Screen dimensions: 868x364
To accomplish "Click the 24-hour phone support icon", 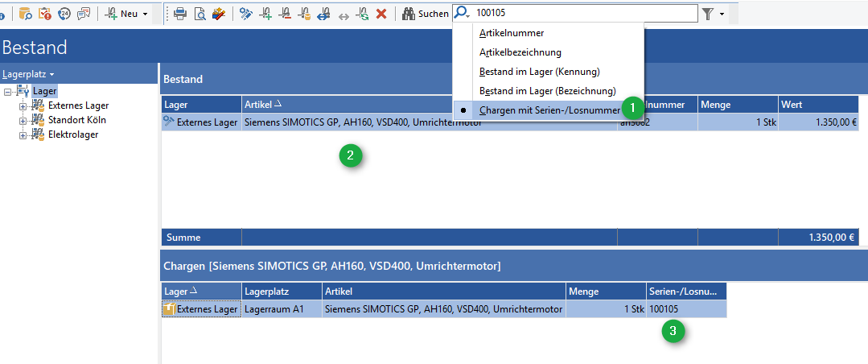I will tap(64, 14).
